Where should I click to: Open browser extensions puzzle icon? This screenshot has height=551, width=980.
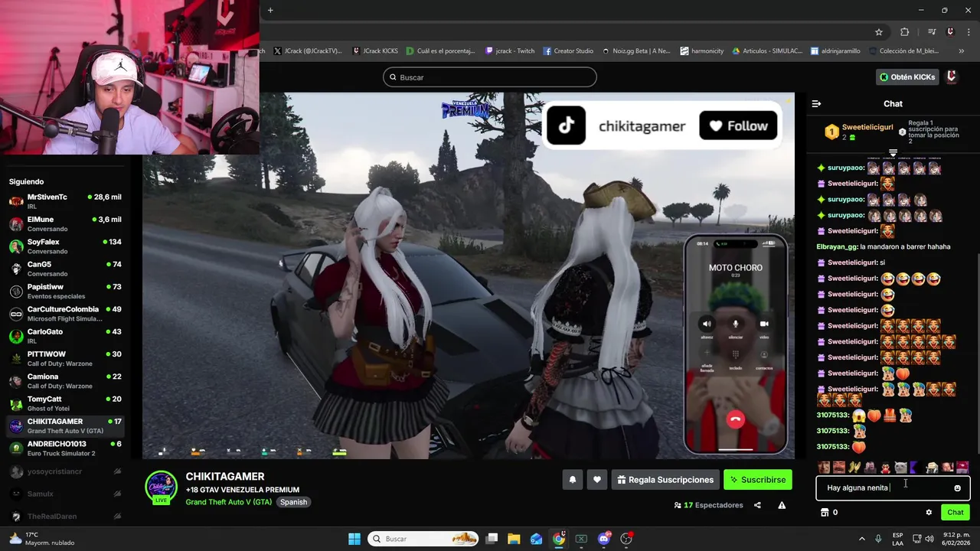905,32
